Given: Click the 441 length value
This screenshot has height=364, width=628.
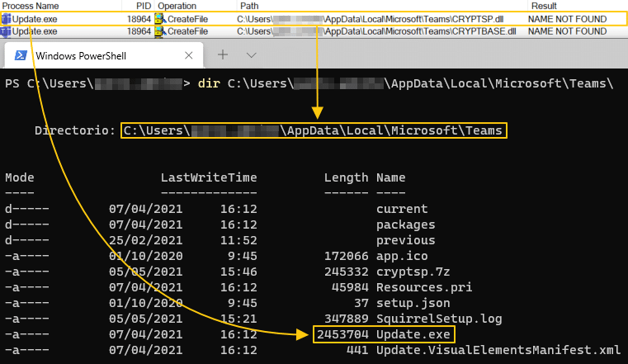Looking at the screenshot, I should pos(357,350).
